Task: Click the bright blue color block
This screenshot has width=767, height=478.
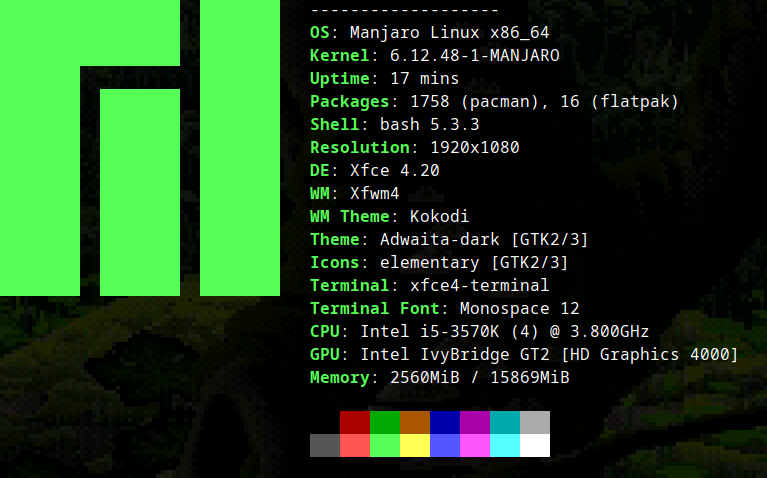Action: point(445,445)
